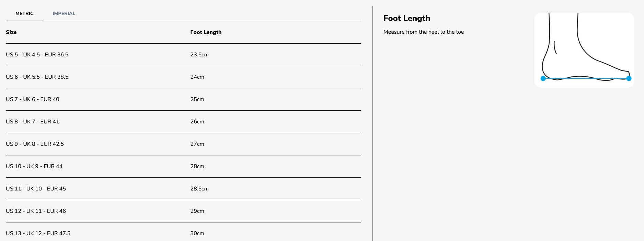Select the US 9 - UK 8 row
The image size is (644, 241).
tap(183, 144)
